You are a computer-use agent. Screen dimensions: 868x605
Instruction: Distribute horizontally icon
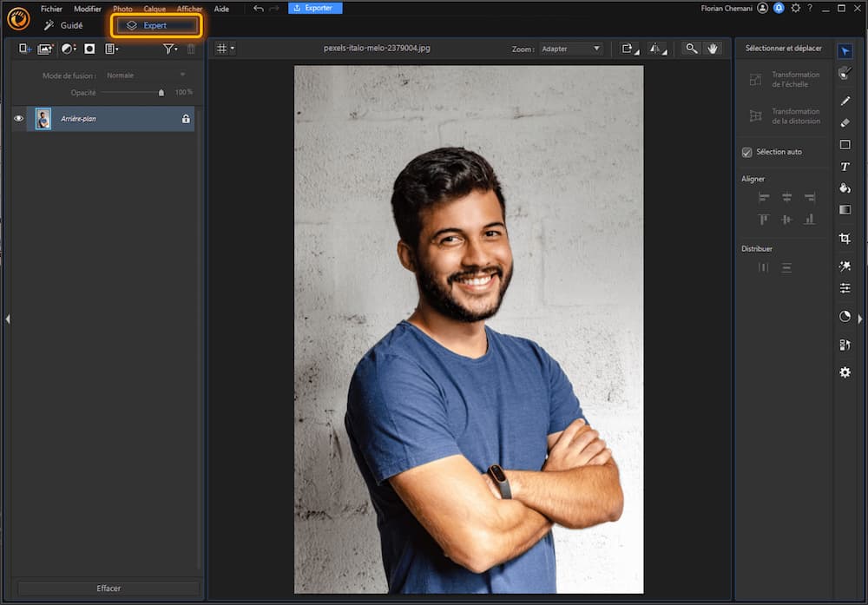coord(763,268)
